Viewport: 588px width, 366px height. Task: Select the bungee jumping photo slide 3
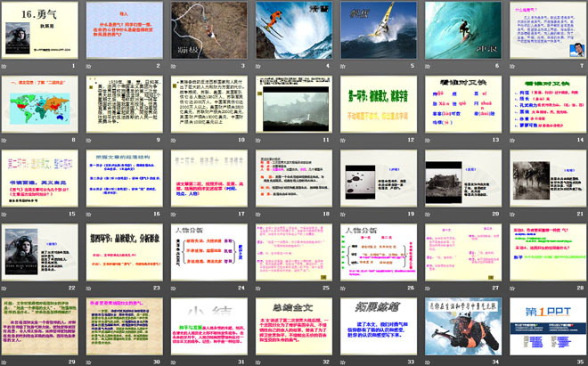click(209, 30)
